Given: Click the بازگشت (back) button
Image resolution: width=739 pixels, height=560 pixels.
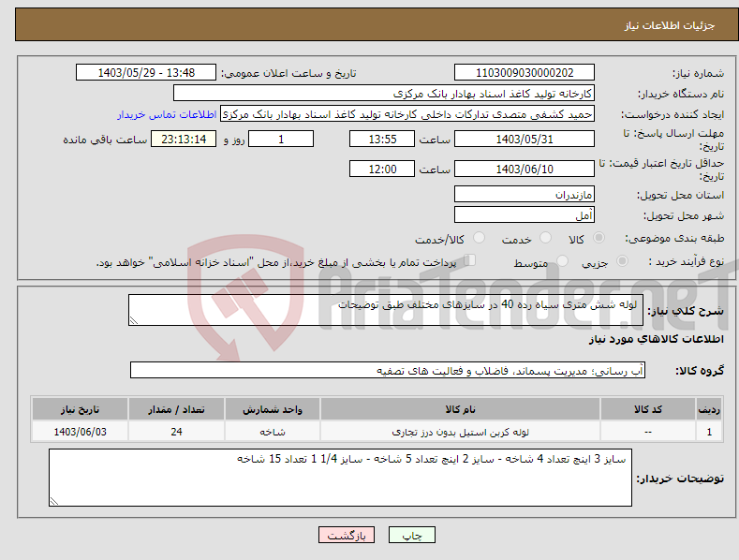Looking at the screenshot, I should (347, 535).
